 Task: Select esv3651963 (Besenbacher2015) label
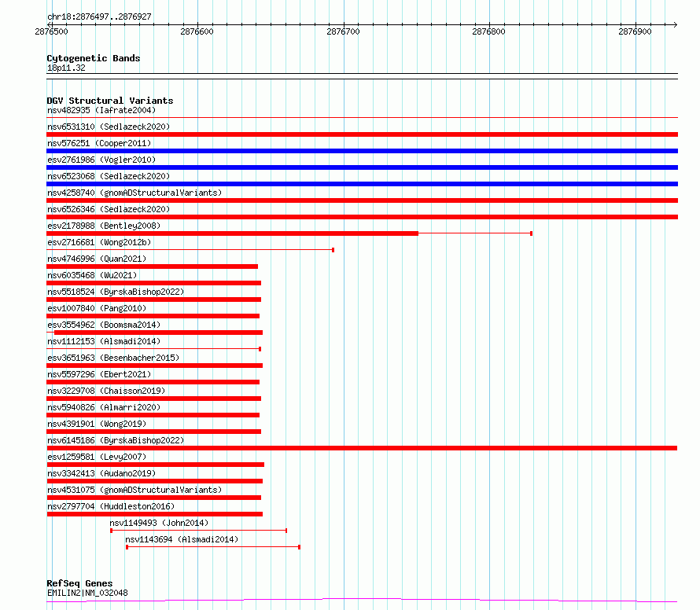click(113, 358)
